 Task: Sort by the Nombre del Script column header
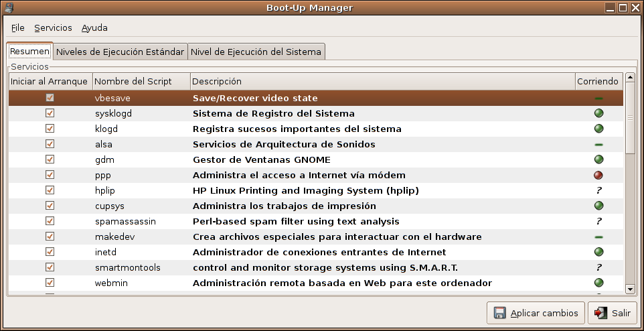coord(141,81)
